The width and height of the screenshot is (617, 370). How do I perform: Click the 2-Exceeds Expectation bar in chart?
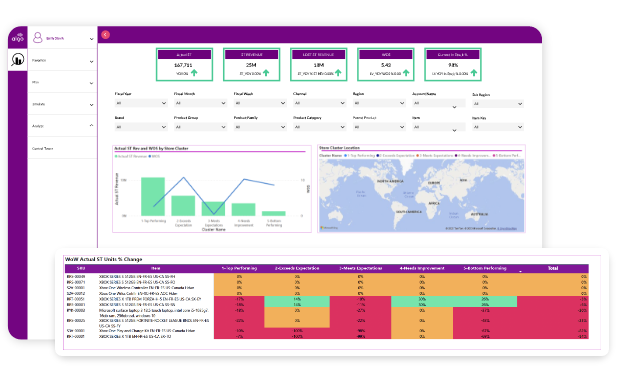pos(183,205)
